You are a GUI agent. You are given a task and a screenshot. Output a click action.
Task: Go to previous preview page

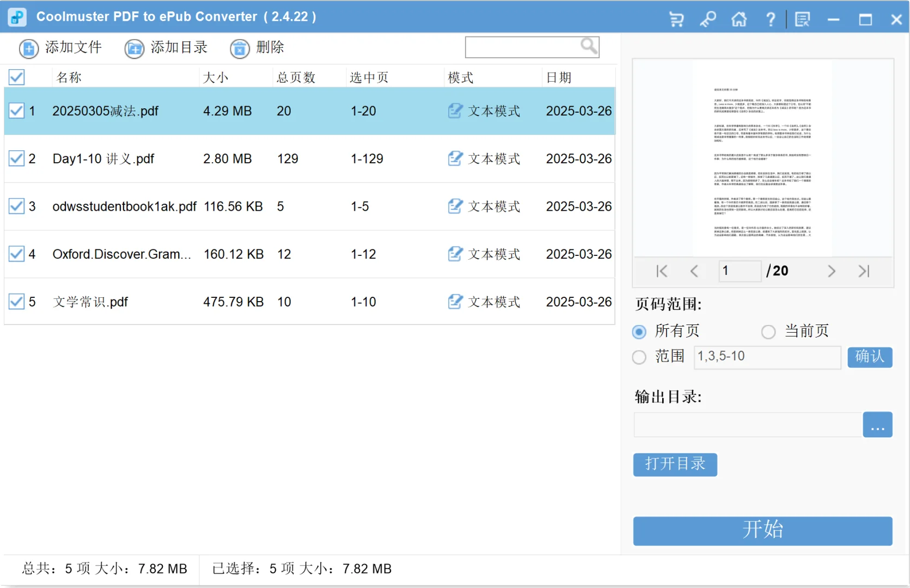[694, 271]
